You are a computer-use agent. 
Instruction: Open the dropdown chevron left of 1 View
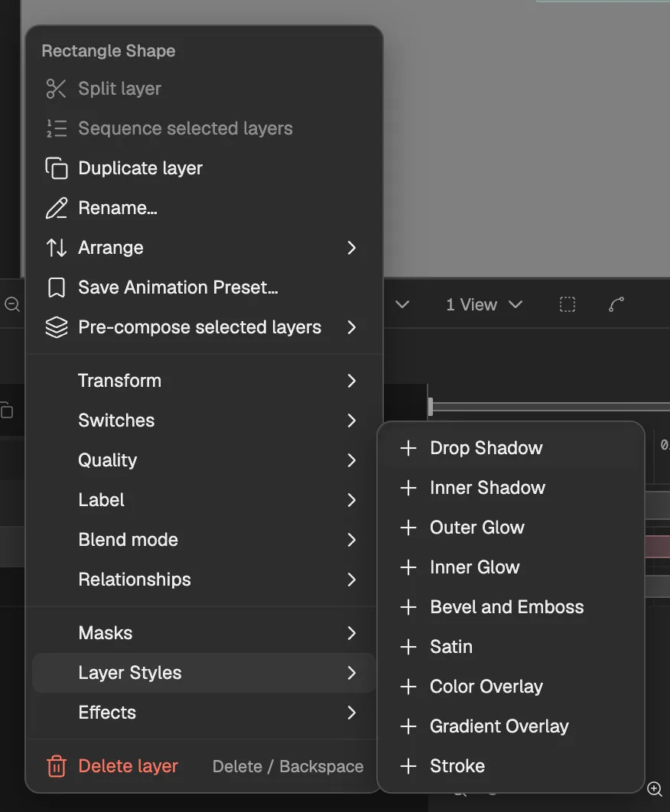pos(402,304)
